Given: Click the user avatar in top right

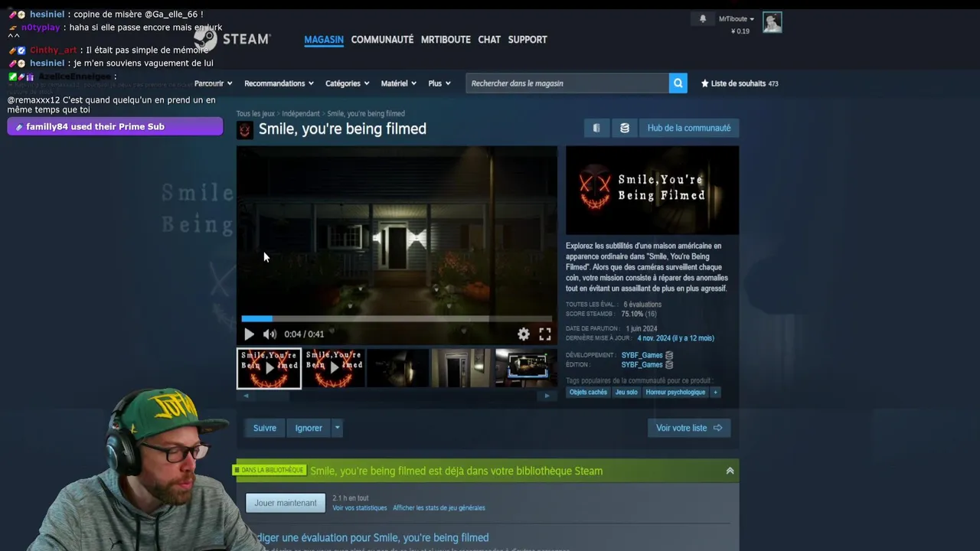Looking at the screenshot, I should coord(772,23).
